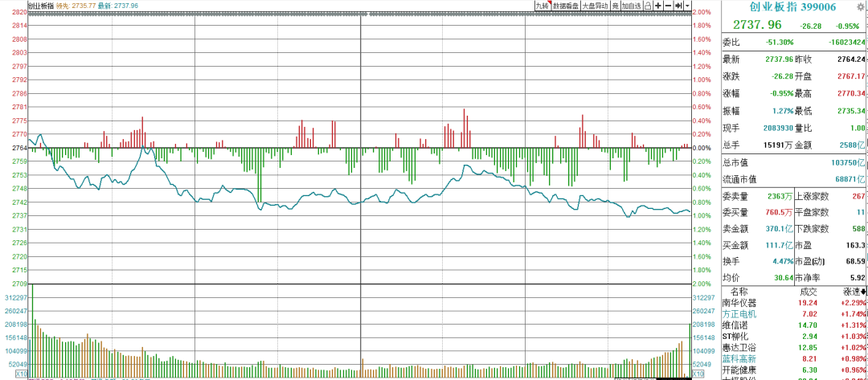The width and height of the screenshot is (868, 380).
Task: Click the X10 label at volume chart left
Action: click(x=22, y=374)
